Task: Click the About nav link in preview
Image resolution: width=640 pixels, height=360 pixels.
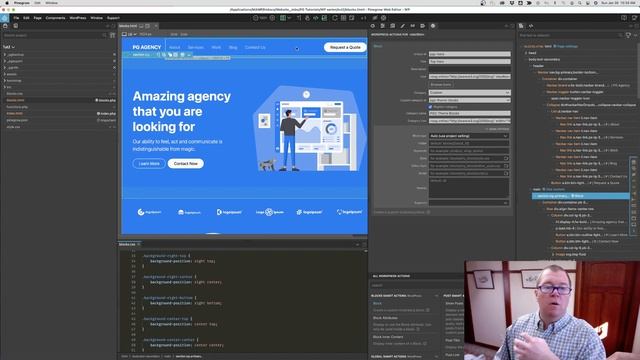Action: point(174,47)
